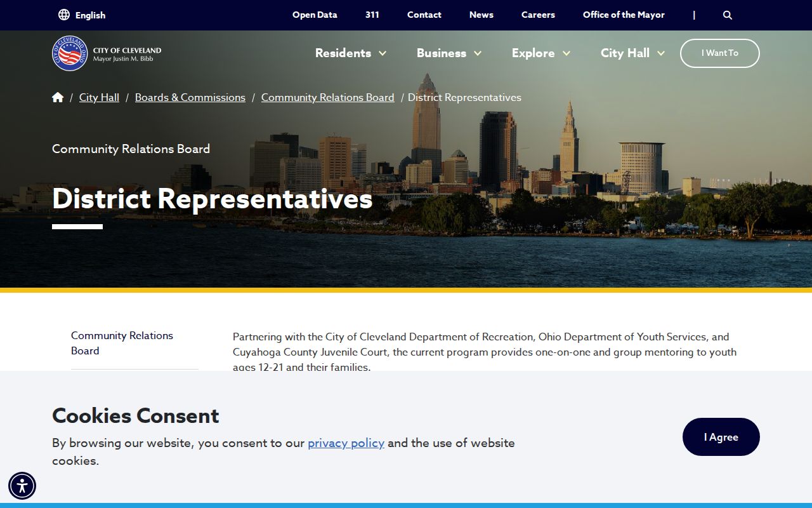Click District Representatives breadcrumb text
The height and width of the screenshot is (508, 812).
coord(464,97)
